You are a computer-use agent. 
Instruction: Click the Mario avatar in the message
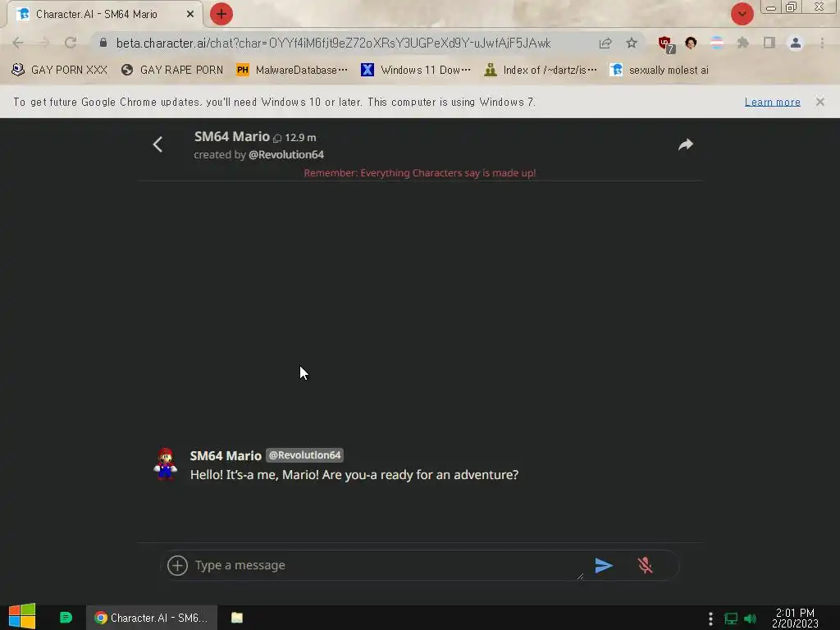pyautogui.click(x=166, y=464)
